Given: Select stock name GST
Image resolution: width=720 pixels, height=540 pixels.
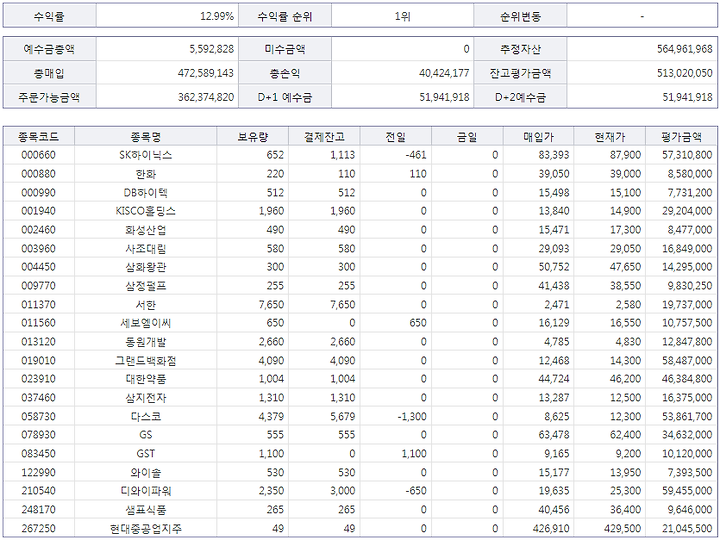Looking at the screenshot, I should [x=146, y=454].
